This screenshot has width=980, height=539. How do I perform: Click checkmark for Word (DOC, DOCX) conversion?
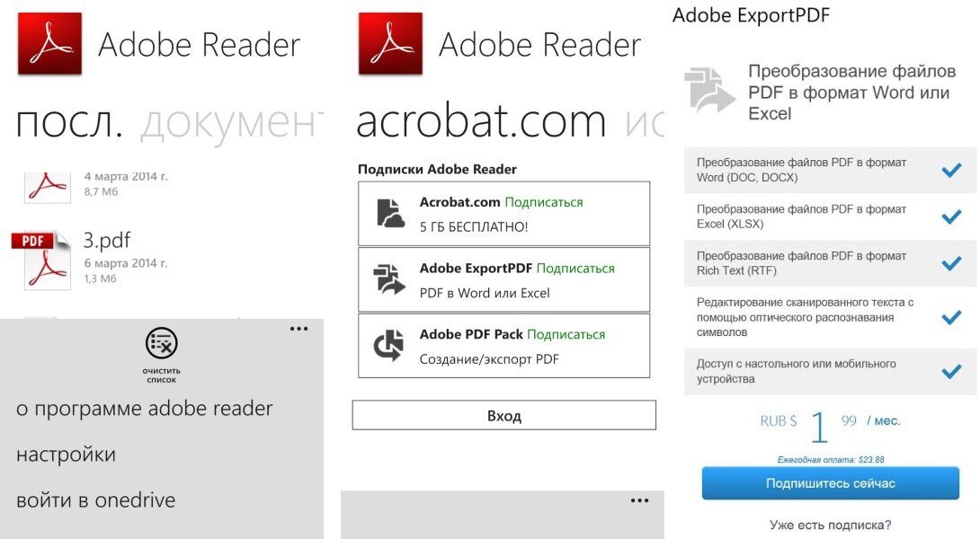coord(951,170)
